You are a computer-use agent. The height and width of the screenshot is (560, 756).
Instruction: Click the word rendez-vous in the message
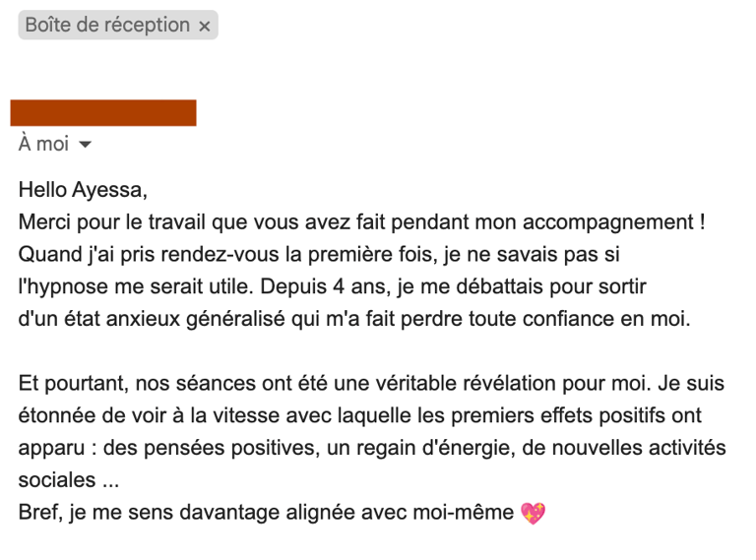(220, 254)
